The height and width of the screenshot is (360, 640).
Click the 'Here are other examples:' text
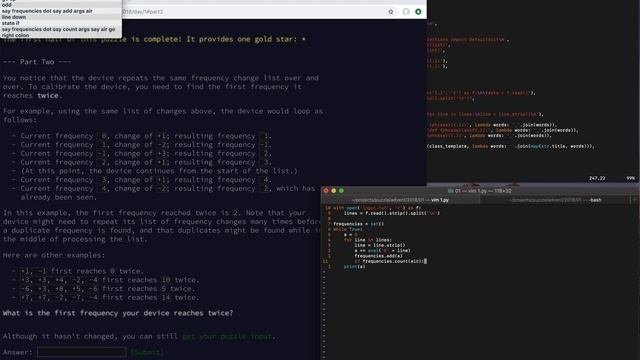tap(54, 255)
